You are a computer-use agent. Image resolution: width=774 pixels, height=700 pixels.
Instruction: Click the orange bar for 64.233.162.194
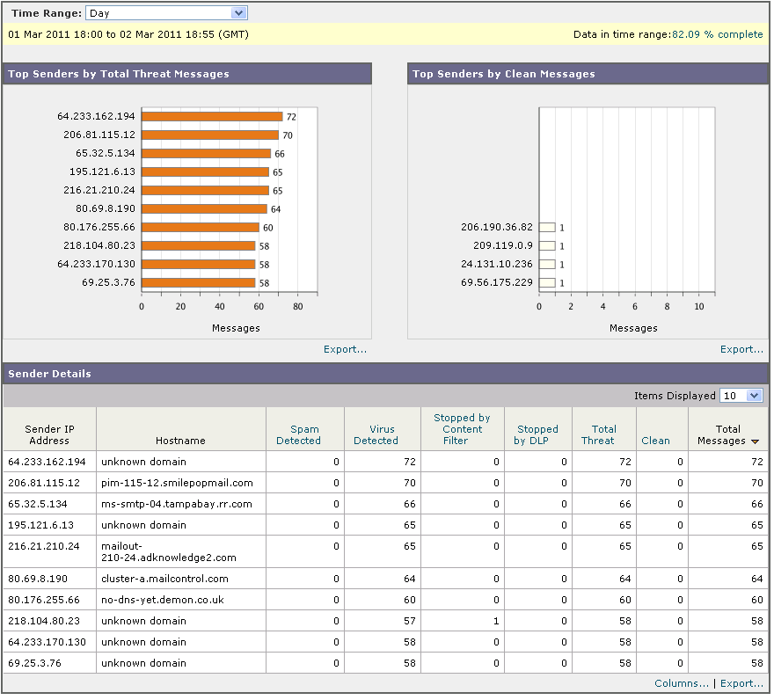click(x=212, y=116)
